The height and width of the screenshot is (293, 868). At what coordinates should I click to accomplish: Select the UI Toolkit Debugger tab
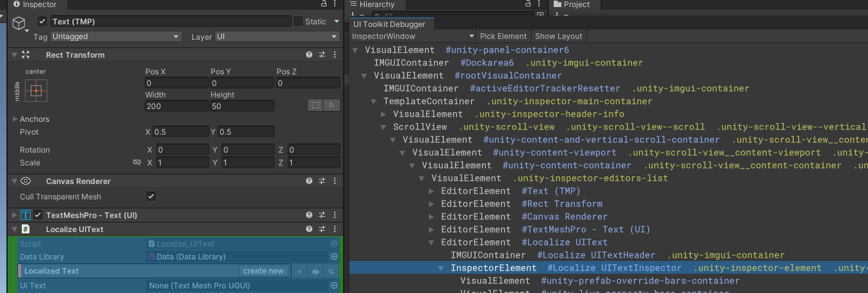(389, 24)
